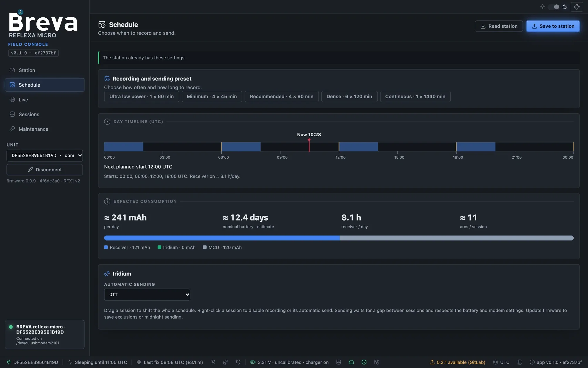Click the Day Timeline info icon
This screenshot has height=368, width=588.
(x=107, y=122)
